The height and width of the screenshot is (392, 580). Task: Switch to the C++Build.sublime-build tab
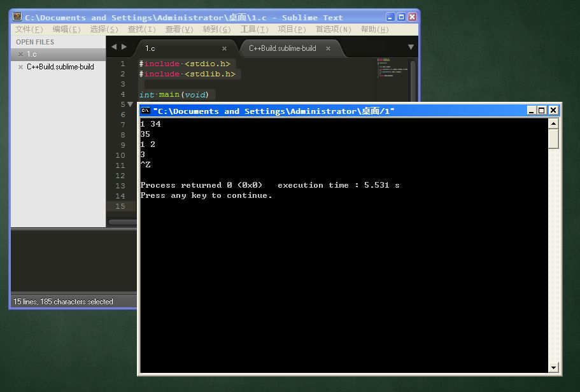point(282,48)
